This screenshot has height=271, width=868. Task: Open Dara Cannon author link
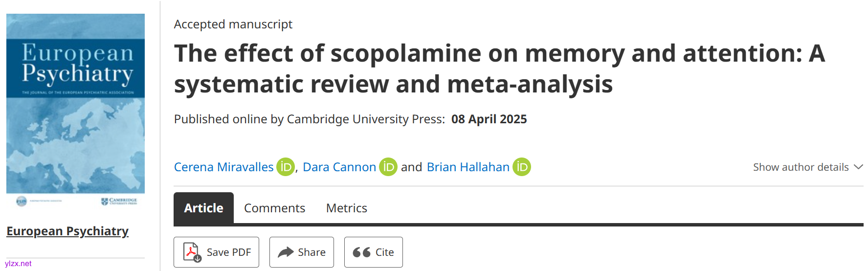coord(339,167)
